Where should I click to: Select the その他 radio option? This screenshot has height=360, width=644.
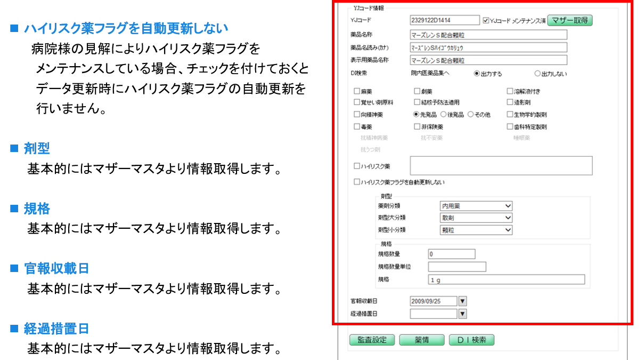pos(470,114)
